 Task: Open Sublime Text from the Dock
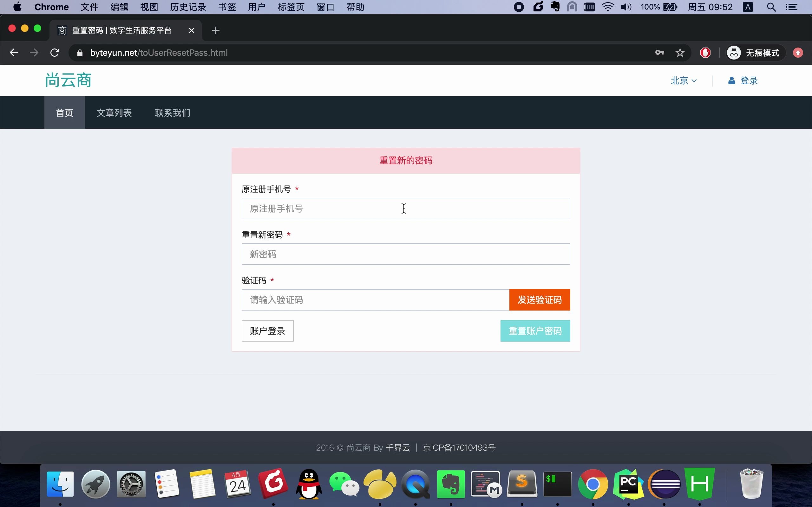click(x=522, y=484)
